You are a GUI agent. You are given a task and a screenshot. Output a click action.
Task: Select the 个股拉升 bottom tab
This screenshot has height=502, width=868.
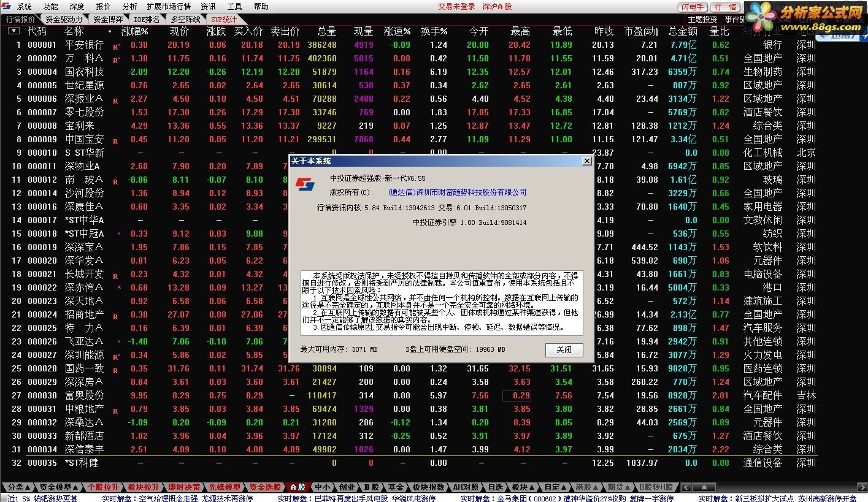click(x=103, y=487)
